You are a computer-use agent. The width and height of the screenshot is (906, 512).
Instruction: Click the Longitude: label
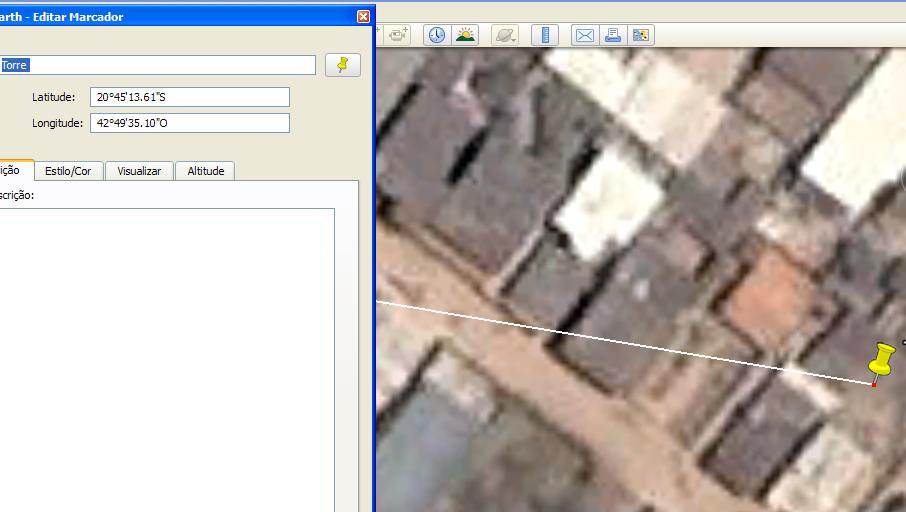[57, 123]
